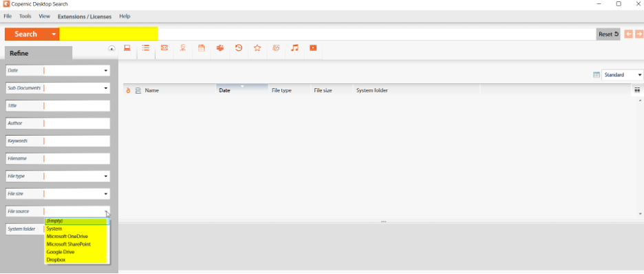Viewport: 644px width, 274px height.
Task: Click the Keywords refine input field
Action: click(77, 141)
